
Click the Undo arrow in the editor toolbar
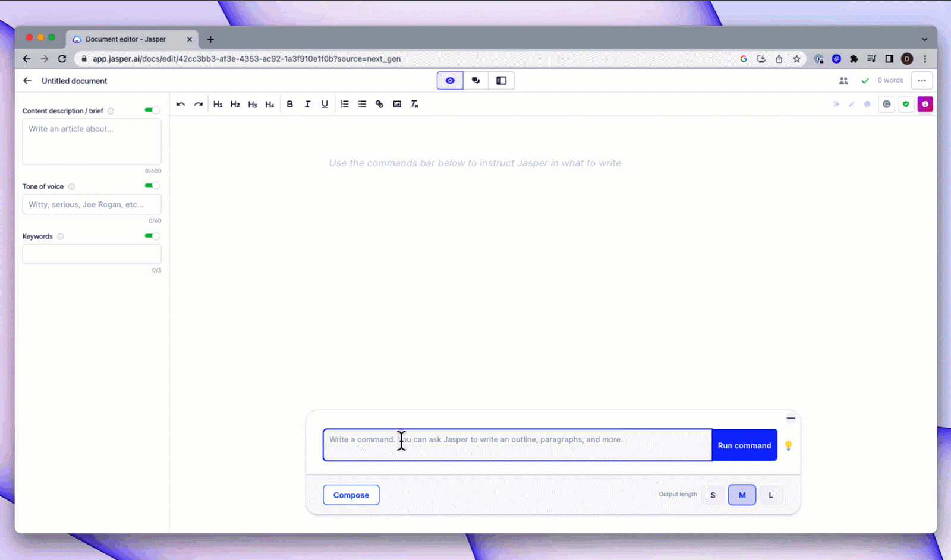(x=181, y=104)
